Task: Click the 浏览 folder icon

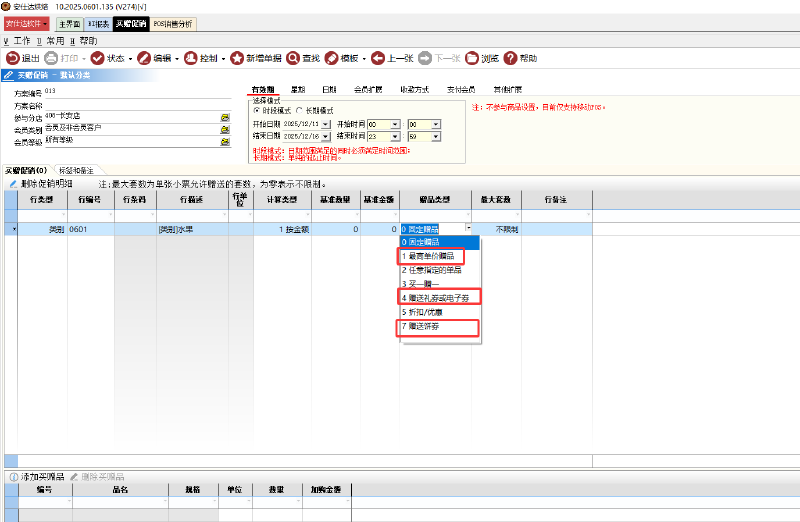Action: (x=472, y=58)
